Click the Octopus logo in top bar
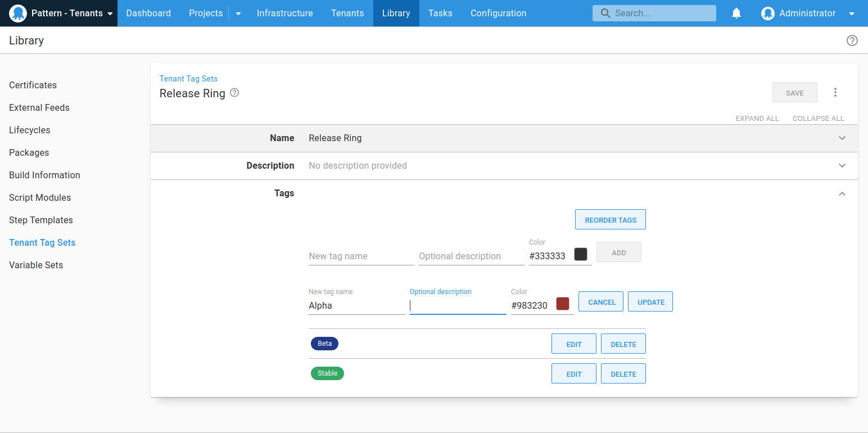868x433 pixels. click(18, 13)
